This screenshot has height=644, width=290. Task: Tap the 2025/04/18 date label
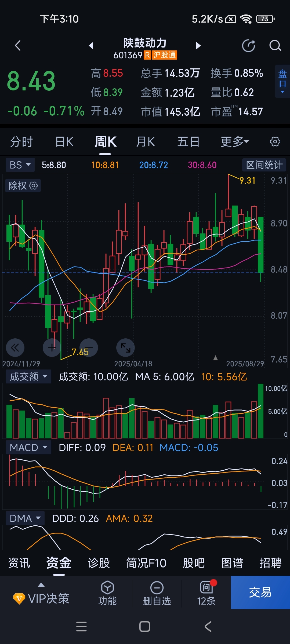133,364
